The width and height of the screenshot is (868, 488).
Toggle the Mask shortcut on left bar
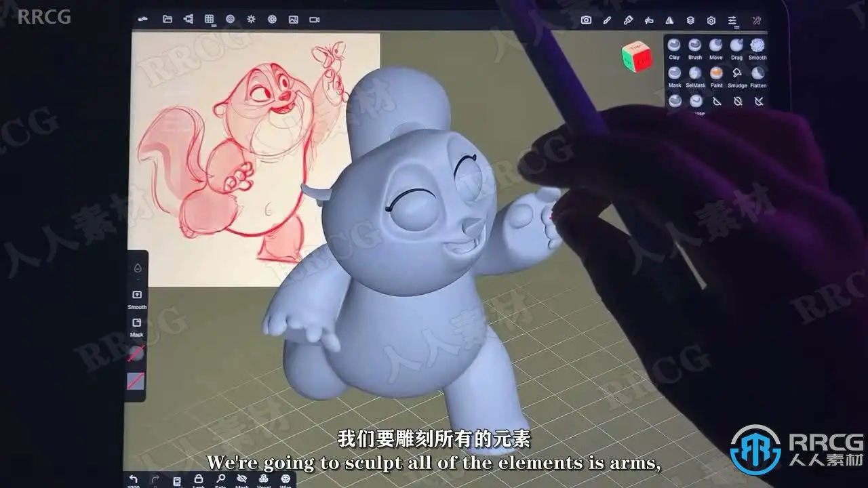coord(137,327)
